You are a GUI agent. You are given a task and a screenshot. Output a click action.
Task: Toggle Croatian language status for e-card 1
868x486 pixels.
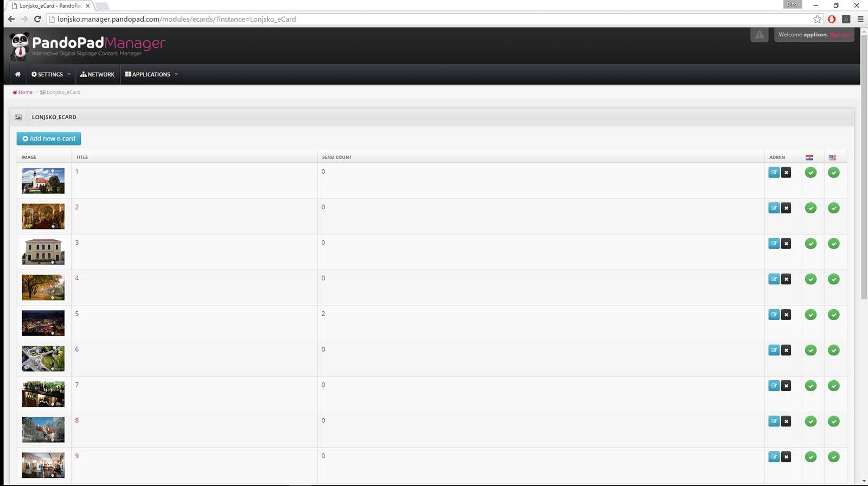tap(810, 172)
